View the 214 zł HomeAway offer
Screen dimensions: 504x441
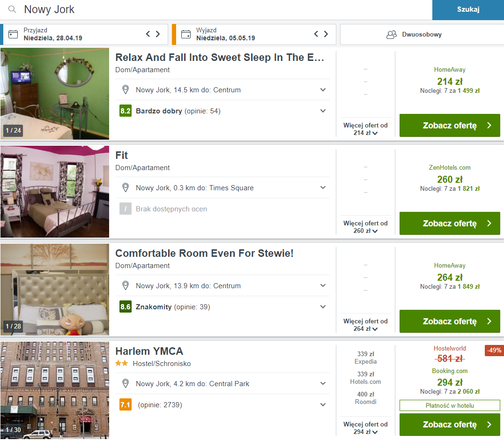[450, 126]
